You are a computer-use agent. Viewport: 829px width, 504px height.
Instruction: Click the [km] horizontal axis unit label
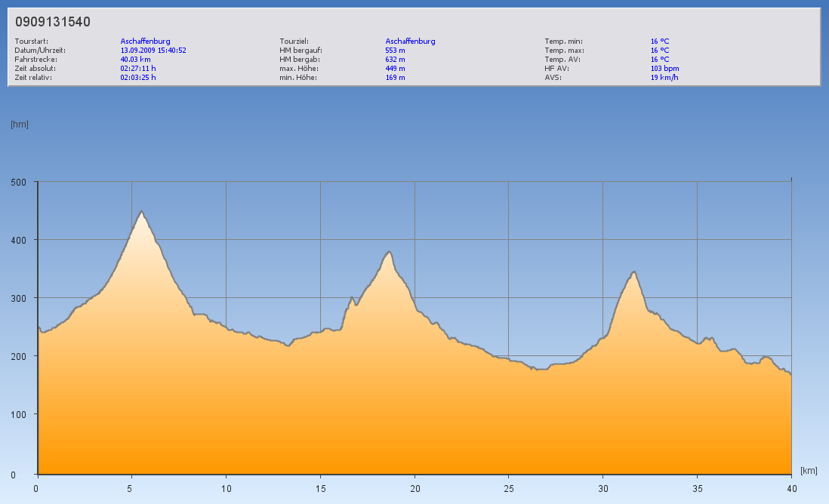click(809, 471)
